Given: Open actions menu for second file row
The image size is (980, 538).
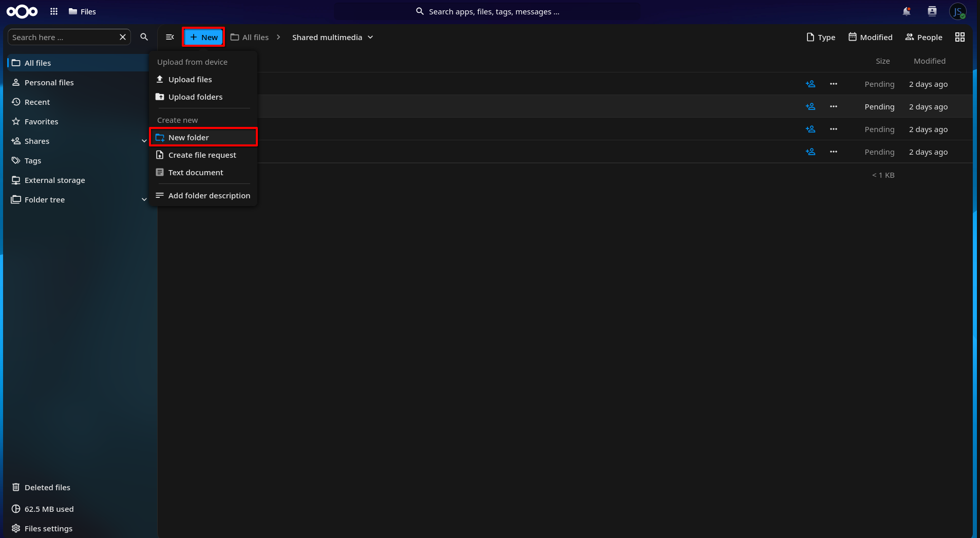Looking at the screenshot, I should (x=834, y=106).
